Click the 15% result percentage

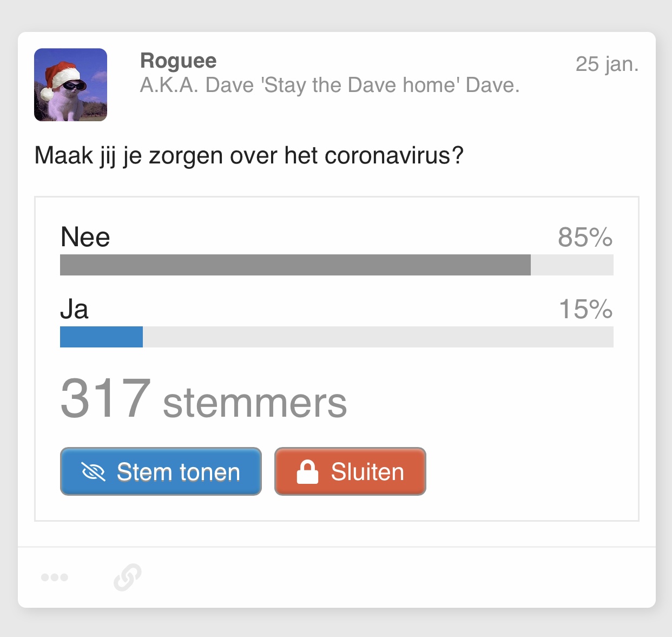[585, 309]
